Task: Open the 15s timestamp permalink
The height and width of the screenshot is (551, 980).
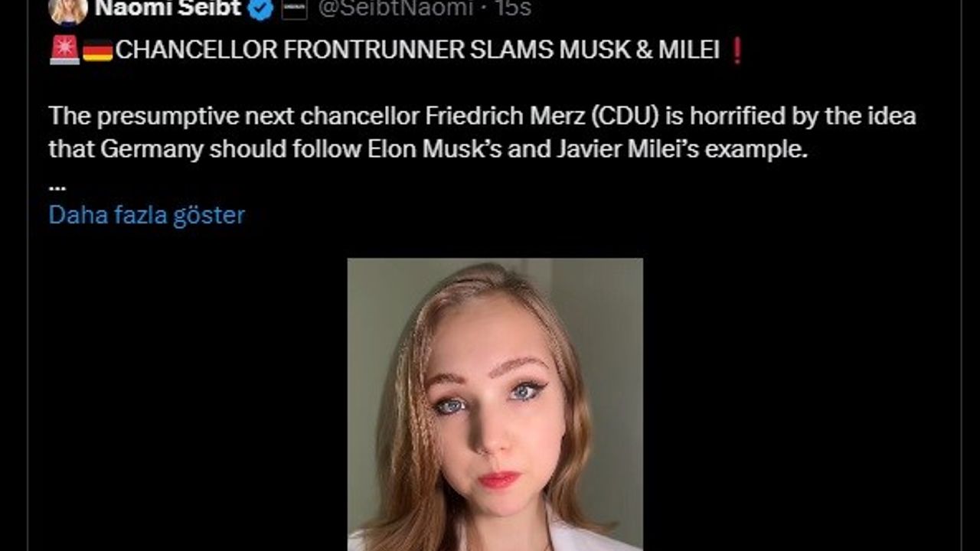Action: [x=513, y=9]
